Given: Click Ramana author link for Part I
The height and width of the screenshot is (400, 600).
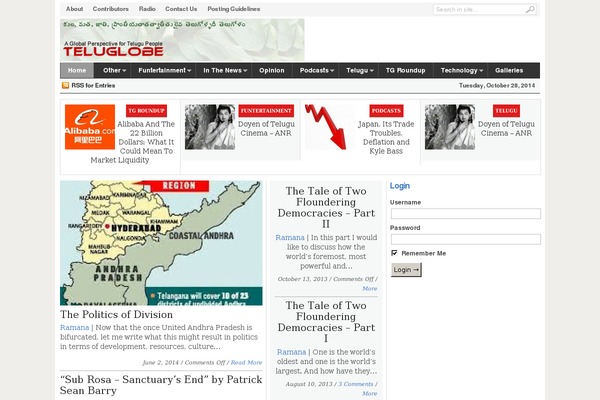Looking at the screenshot, I should (x=291, y=352).
